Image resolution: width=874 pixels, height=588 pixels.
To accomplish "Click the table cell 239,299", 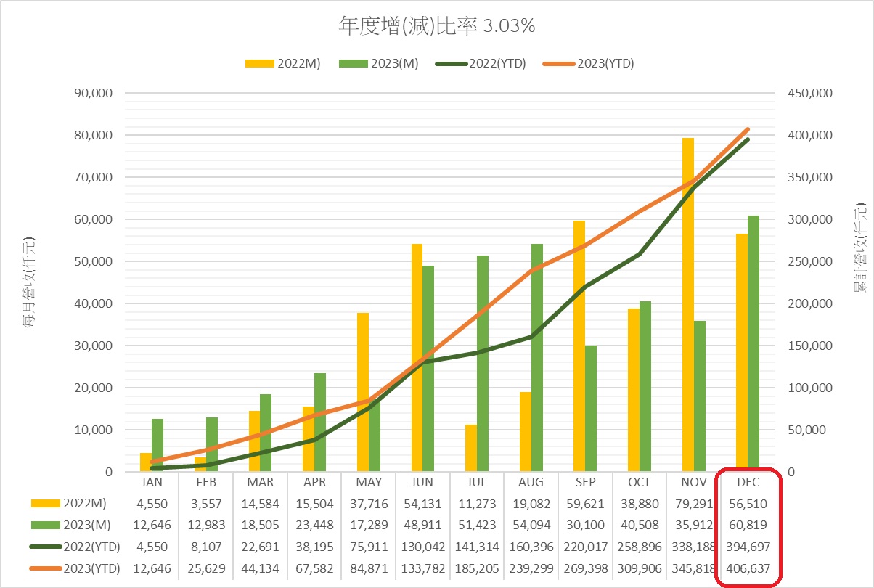I will pos(531,569).
